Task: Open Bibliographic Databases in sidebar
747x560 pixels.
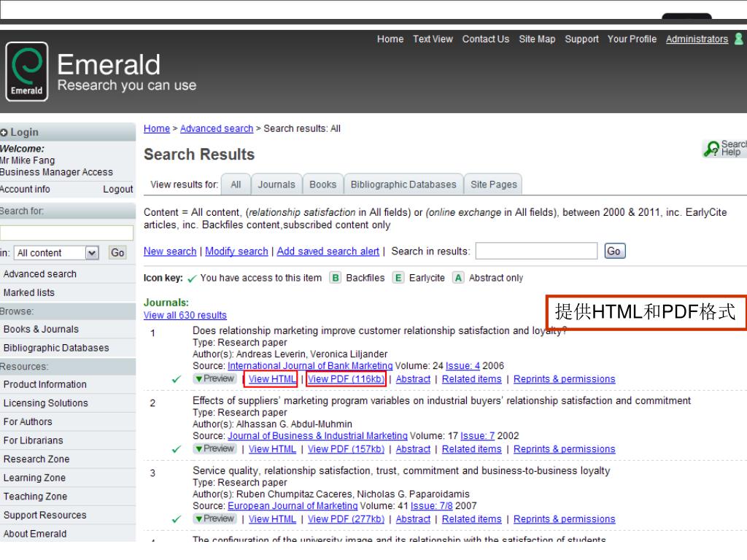Action: tap(56, 348)
